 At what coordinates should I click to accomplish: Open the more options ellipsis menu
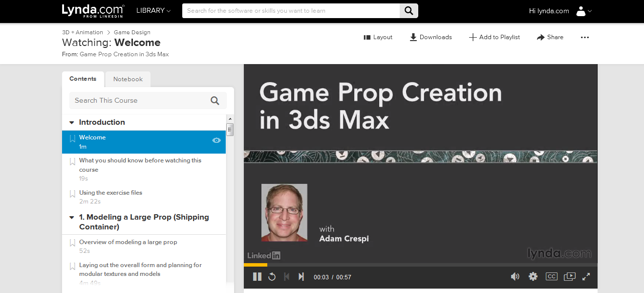click(x=585, y=37)
